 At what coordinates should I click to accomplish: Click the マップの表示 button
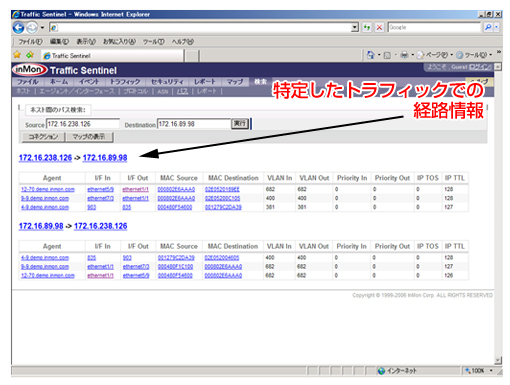coord(89,137)
